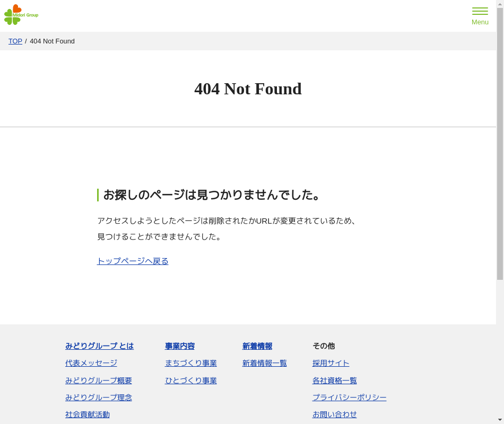Screen dimensions: 504x424
Task: Open お問い合わせ contact link
Action: 335,414
